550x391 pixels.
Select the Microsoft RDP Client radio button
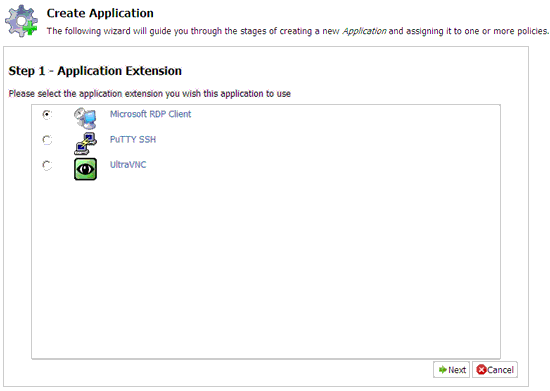coord(47,115)
